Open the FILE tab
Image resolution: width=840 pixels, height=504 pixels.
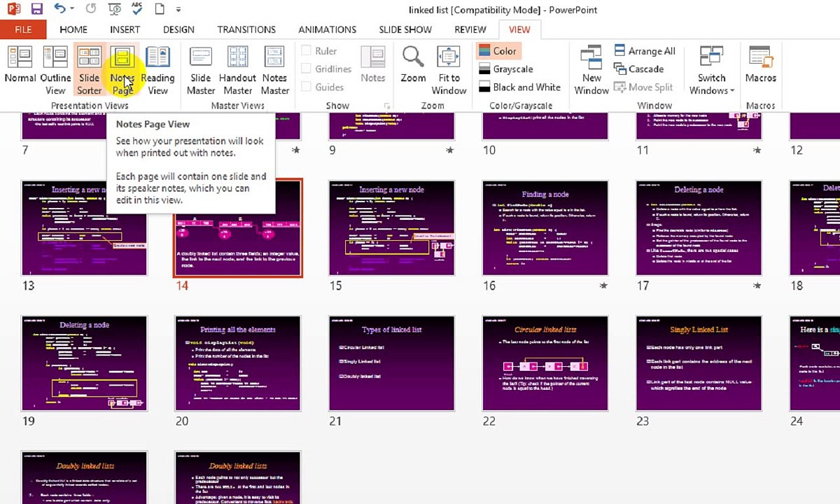[23, 29]
